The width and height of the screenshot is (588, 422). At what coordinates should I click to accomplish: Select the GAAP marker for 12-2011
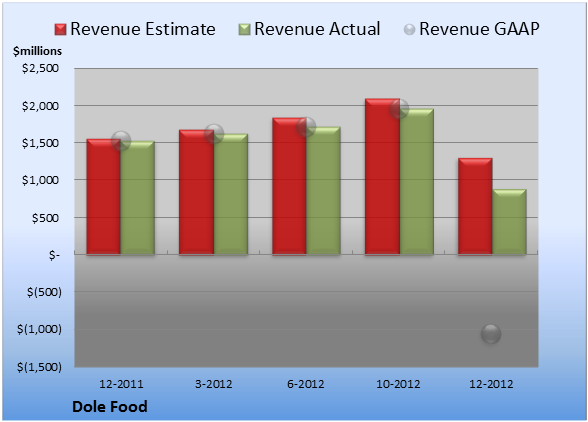coord(121,141)
